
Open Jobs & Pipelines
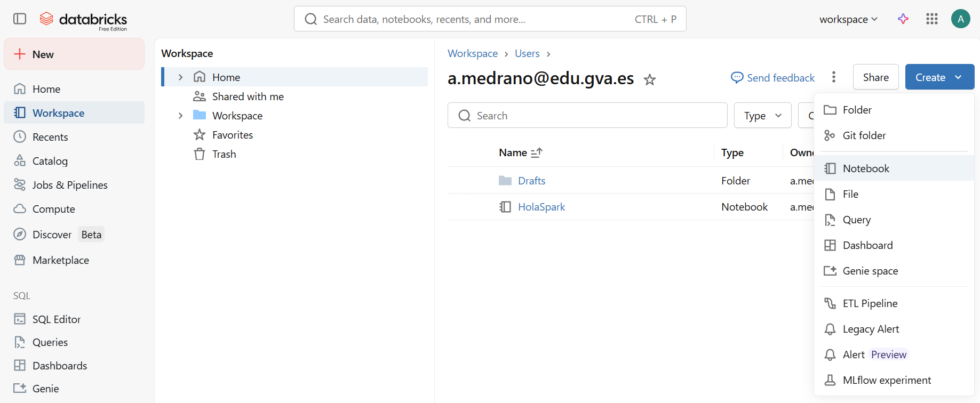coord(74,185)
